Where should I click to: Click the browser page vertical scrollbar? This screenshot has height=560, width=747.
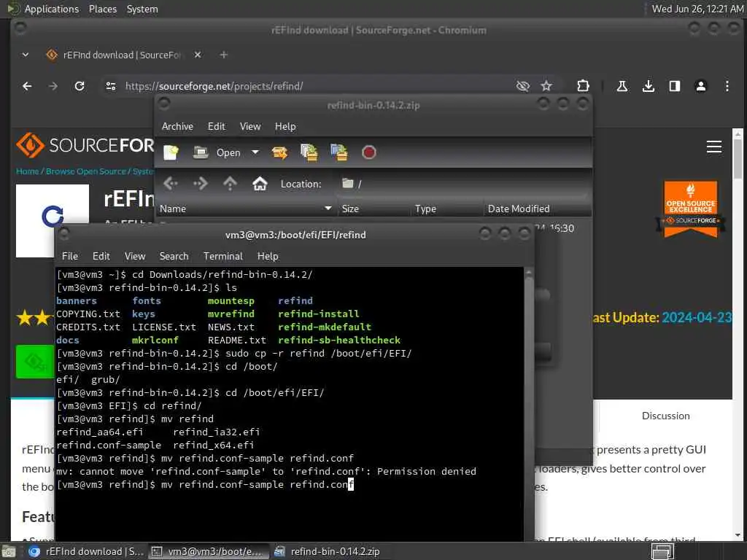tap(738, 333)
